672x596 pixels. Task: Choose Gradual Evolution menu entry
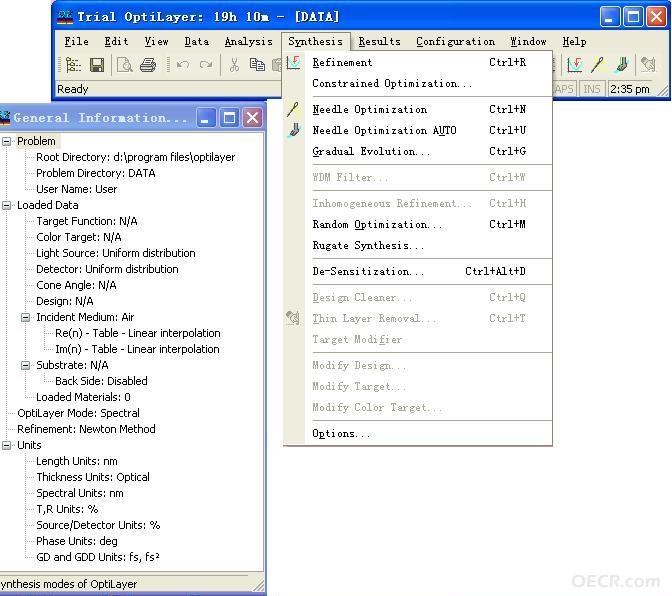418,151
